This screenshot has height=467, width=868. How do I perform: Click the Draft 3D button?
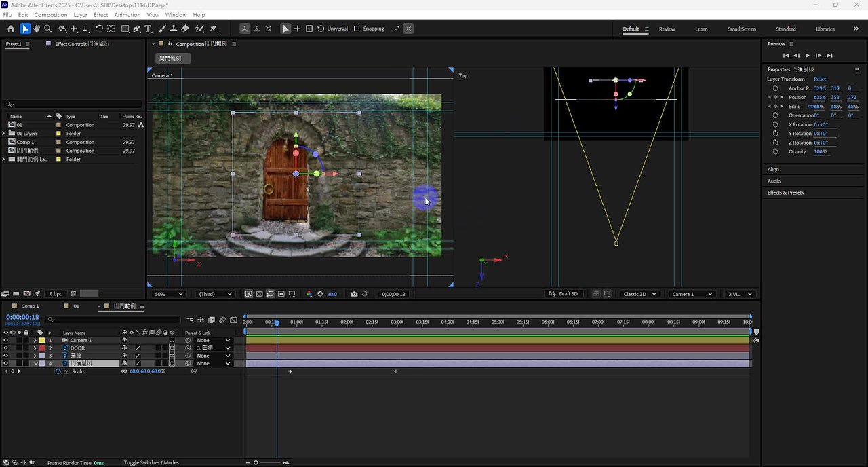[x=564, y=294]
